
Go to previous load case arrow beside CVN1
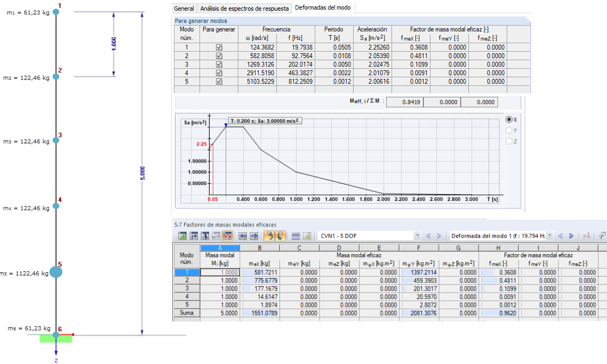[x=428, y=236]
